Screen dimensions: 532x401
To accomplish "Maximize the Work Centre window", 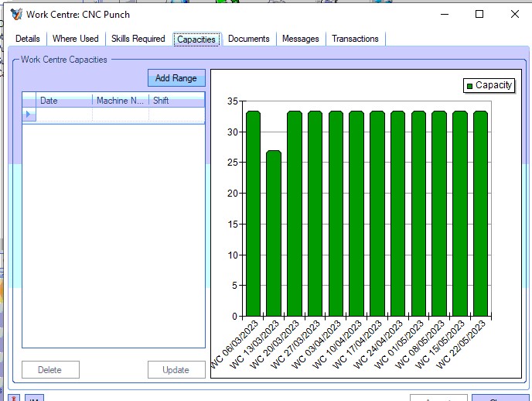I will [x=479, y=14].
